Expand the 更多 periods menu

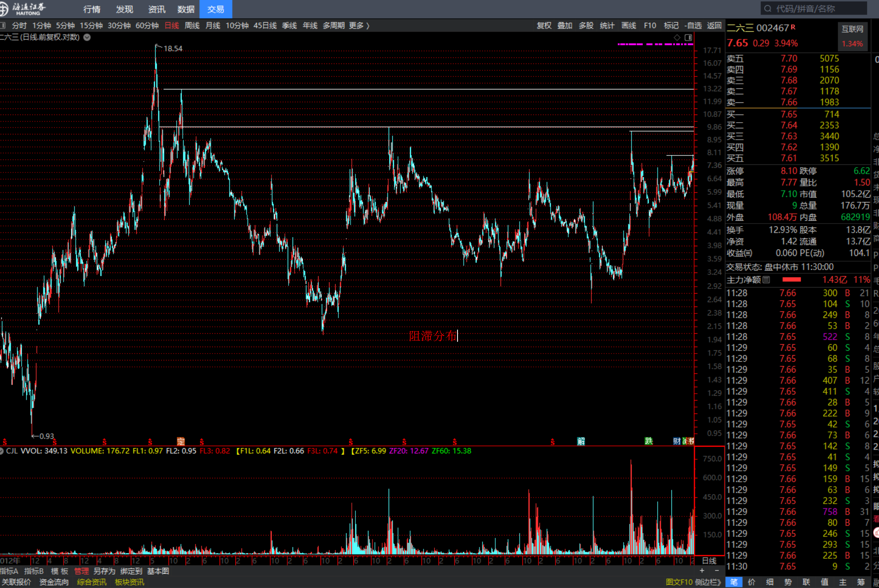click(x=359, y=26)
